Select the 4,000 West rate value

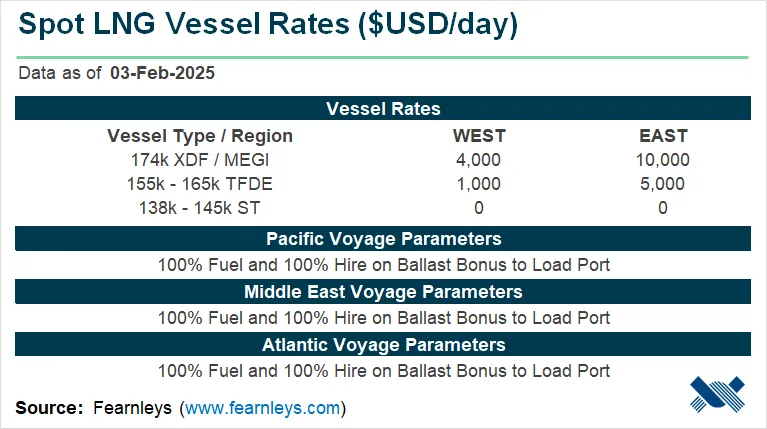click(x=479, y=159)
